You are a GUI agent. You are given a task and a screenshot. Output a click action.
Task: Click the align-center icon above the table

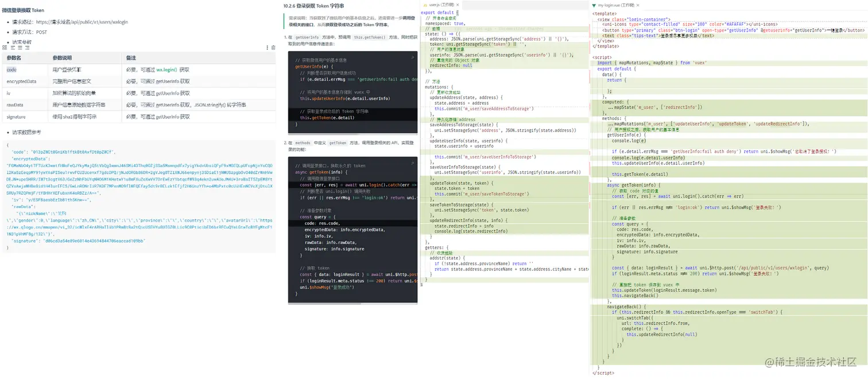[20, 48]
